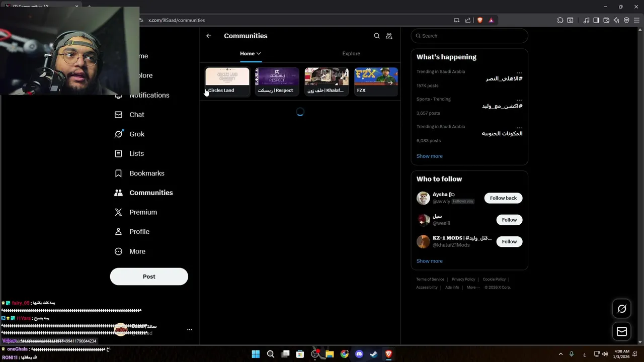Open more options for المكونات الجنوبيه trend

(x=519, y=128)
